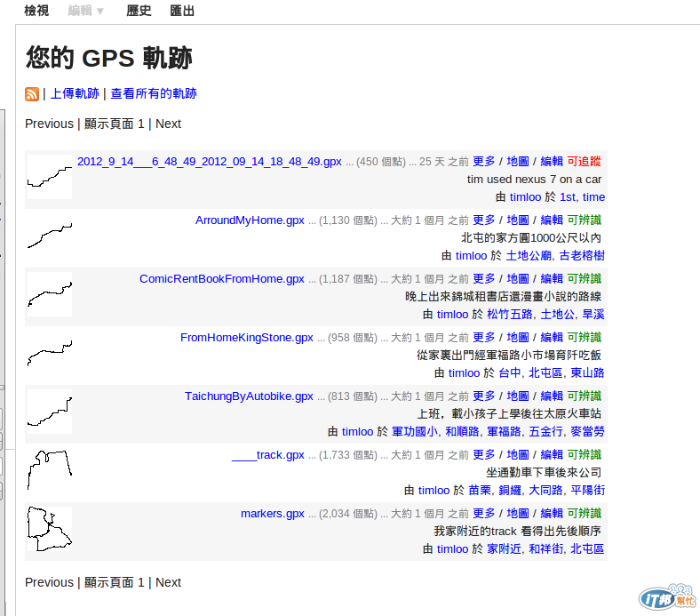Click the markers.gpx trace thumbnail

50,529
